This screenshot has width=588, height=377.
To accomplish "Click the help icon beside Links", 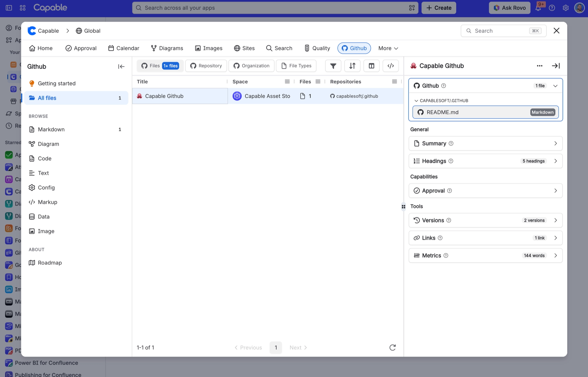I will pyautogui.click(x=440, y=238).
